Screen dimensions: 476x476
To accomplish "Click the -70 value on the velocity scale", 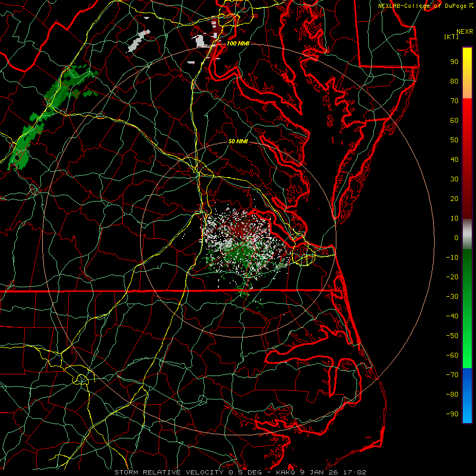I will coord(452,375).
